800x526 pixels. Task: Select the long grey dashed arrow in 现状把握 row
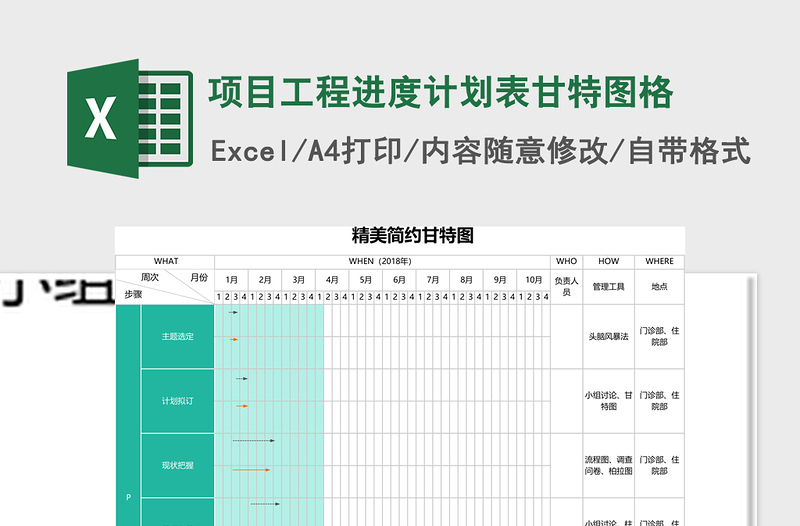254,440
